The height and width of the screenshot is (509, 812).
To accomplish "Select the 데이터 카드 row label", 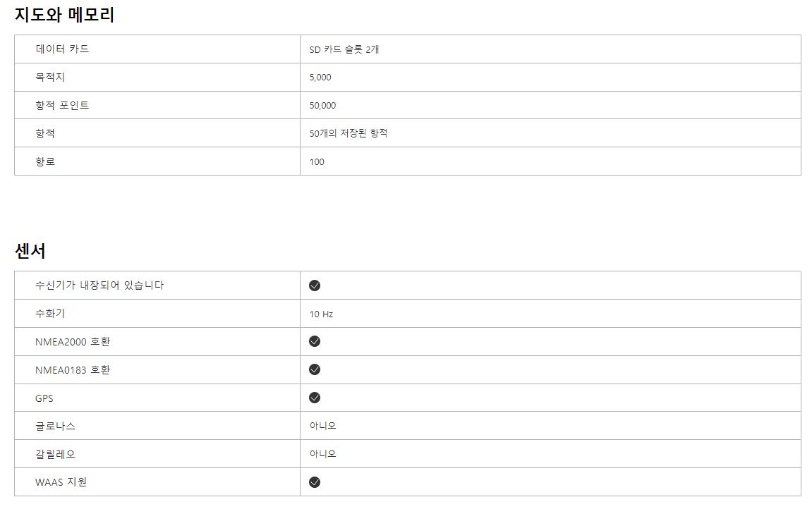I will 62,49.
